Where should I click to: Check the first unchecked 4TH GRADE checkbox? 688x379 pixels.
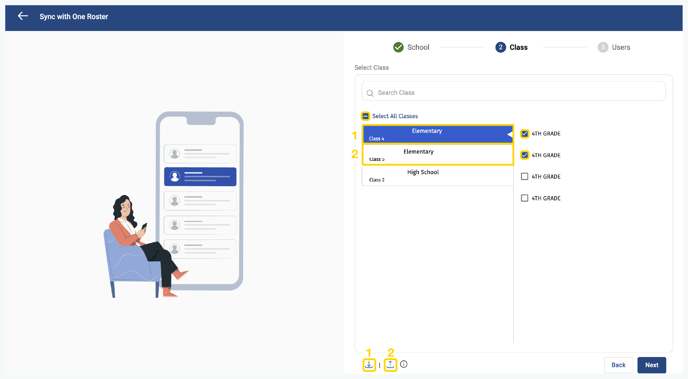(x=524, y=176)
